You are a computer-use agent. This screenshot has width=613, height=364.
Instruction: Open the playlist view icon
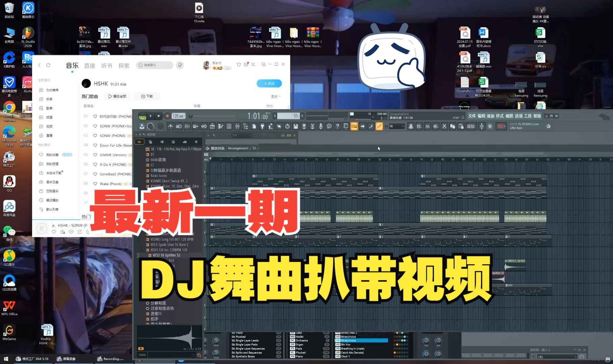[212, 126]
